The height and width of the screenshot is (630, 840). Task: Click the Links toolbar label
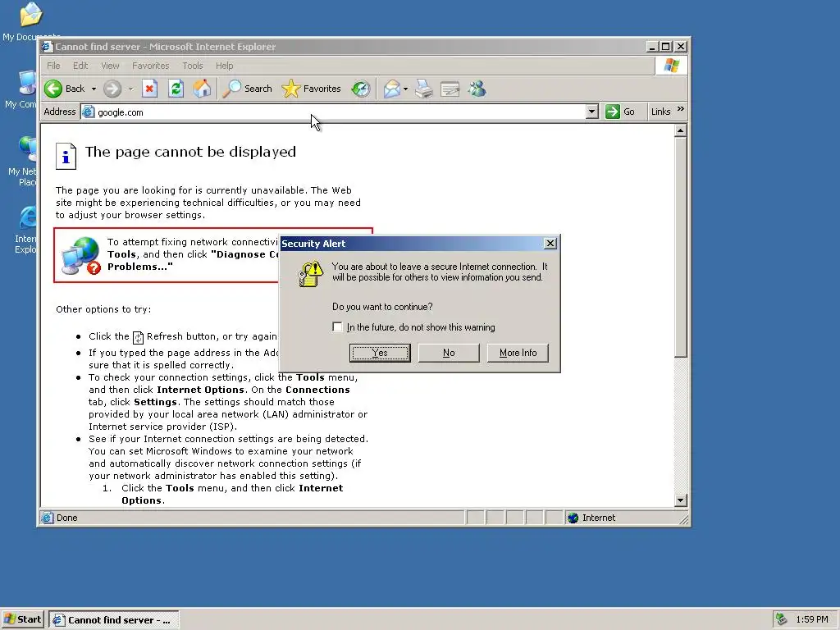point(660,112)
